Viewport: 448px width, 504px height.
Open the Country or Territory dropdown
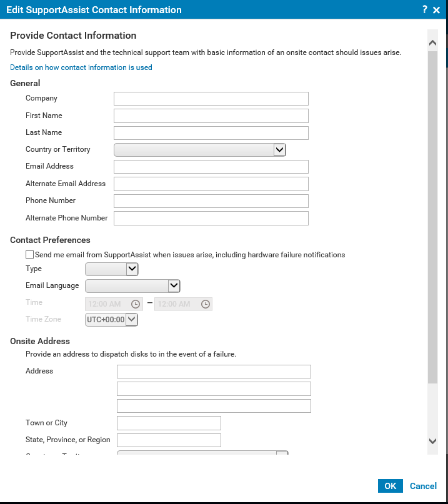click(279, 149)
